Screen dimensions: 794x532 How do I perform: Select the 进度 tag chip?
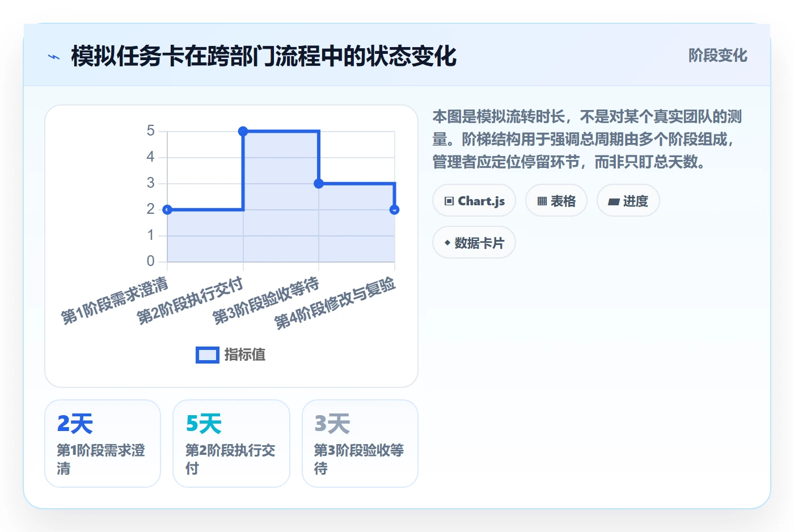click(628, 201)
